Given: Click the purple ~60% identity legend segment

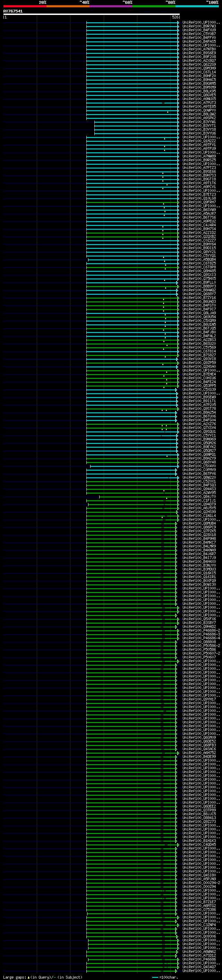Looking at the screenshot, I should click(x=111, y=6).
